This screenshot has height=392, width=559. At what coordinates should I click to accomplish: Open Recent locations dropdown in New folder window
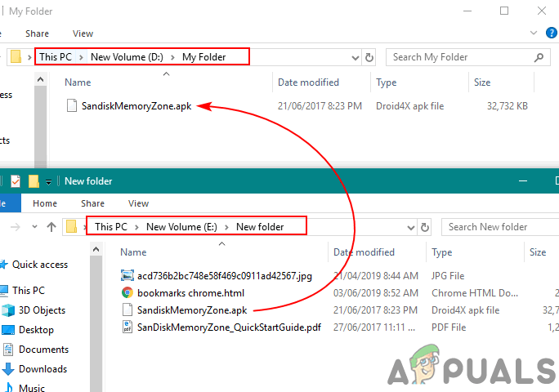coord(34,227)
